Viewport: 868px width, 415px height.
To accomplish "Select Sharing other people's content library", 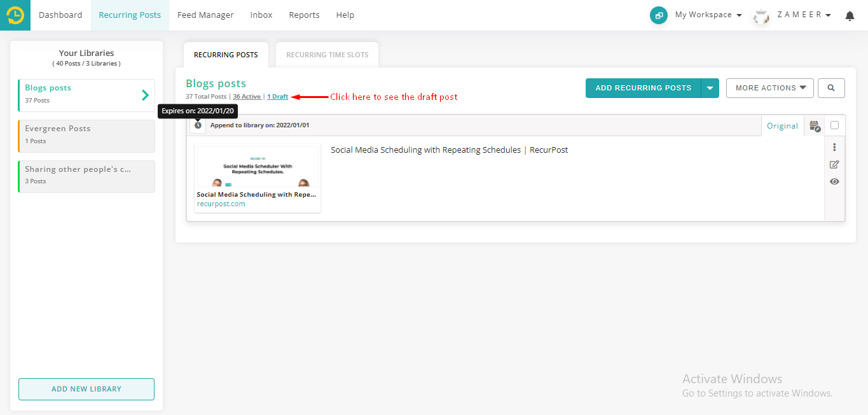I will point(86,176).
